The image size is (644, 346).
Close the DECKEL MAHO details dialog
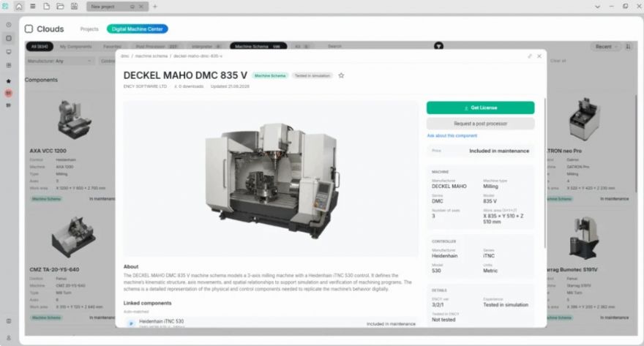(x=539, y=56)
